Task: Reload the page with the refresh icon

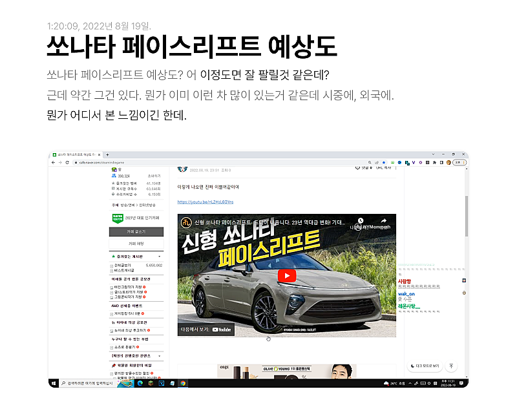Action: (67, 163)
